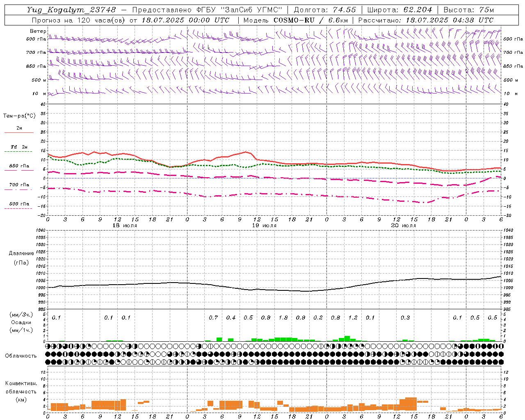Screen dimensions: 525x420
Task: Select the Осадки precipitation label
Action: 21,322
